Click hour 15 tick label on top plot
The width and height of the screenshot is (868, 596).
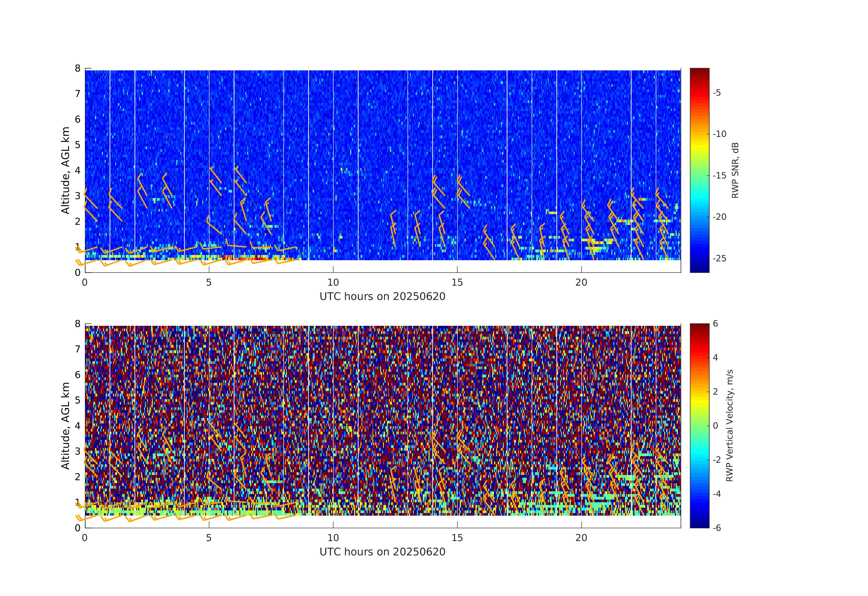point(457,282)
